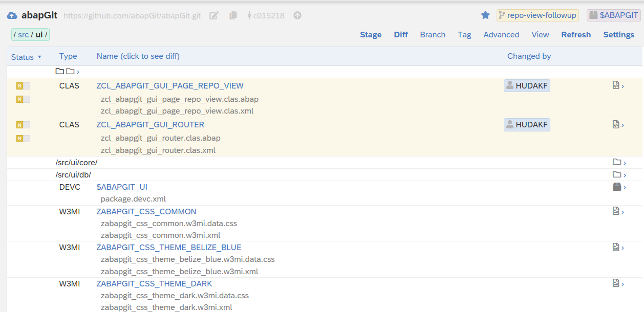Expand the chevron on /src/ui/core/ row
Screen dimensions: 644x312
625,163
